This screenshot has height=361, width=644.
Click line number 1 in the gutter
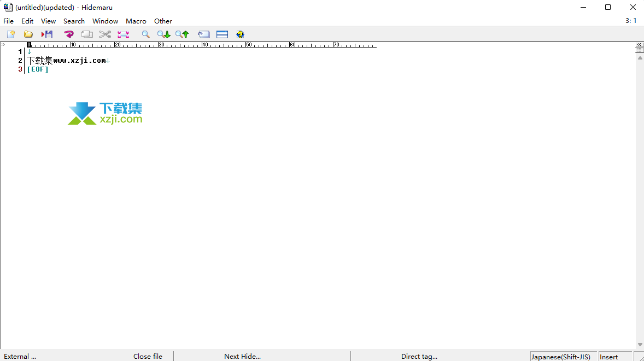pyautogui.click(x=20, y=52)
